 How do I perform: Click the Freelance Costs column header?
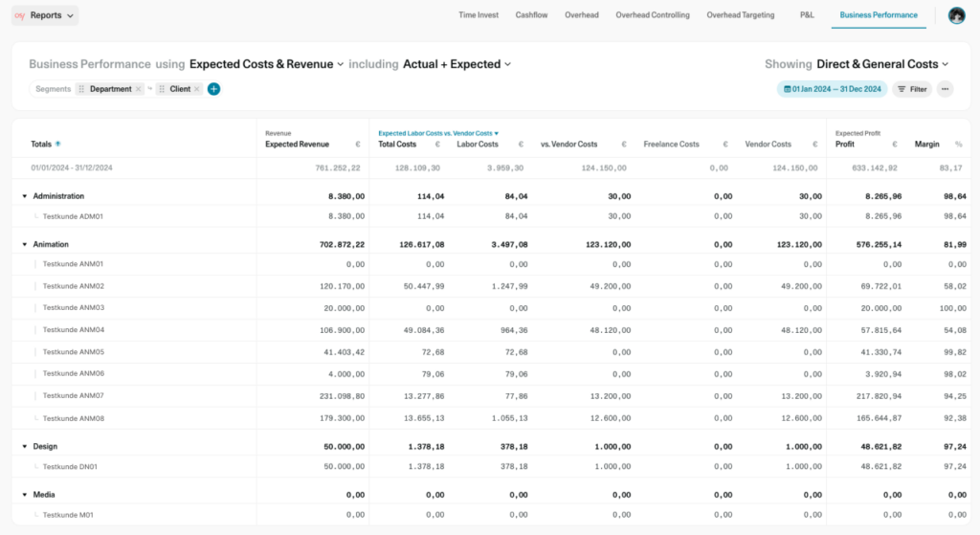[x=671, y=145]
